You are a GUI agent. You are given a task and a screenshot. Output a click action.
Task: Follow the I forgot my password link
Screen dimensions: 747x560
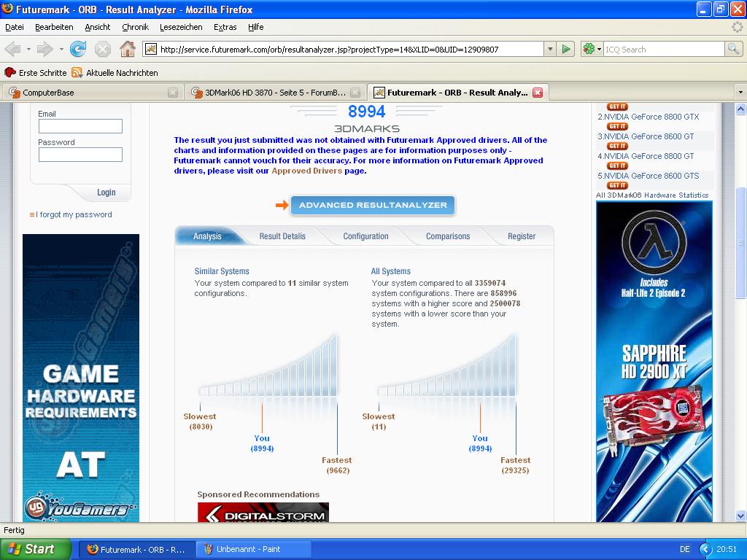tap(74, 215)
